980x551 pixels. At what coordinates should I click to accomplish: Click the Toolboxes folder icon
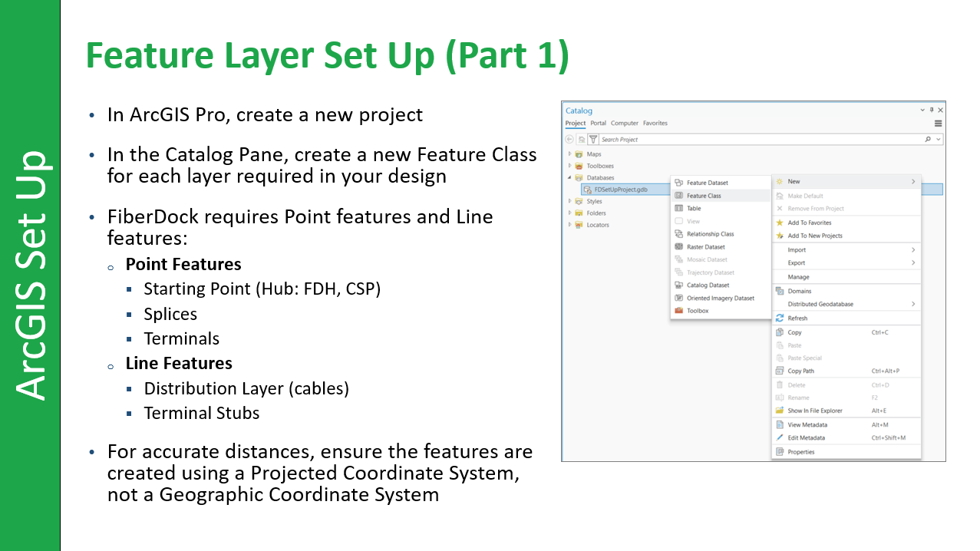click(578, 166)
